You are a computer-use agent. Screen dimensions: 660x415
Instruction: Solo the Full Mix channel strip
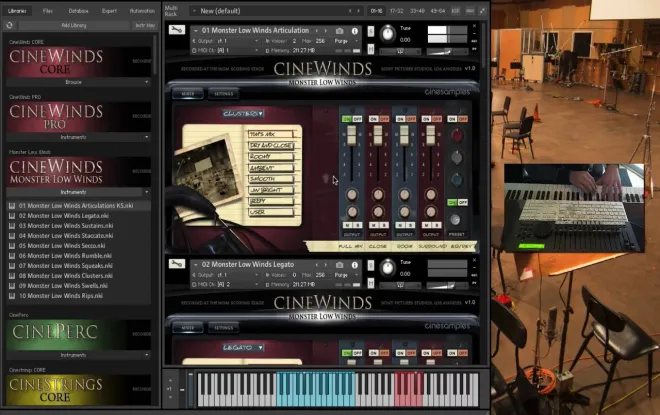click(357, 226)
